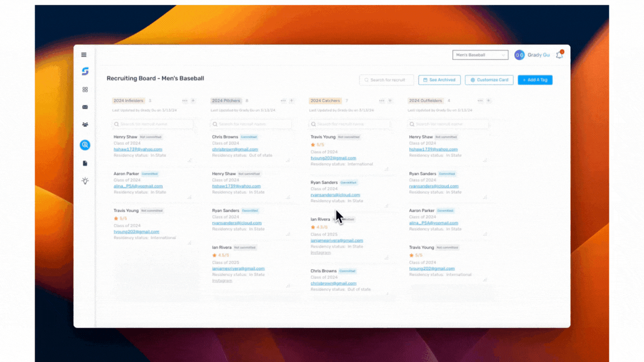
Task: Open chrisbrown@gmail.com link in Catchers column
Action: click(x=334, y=284)
